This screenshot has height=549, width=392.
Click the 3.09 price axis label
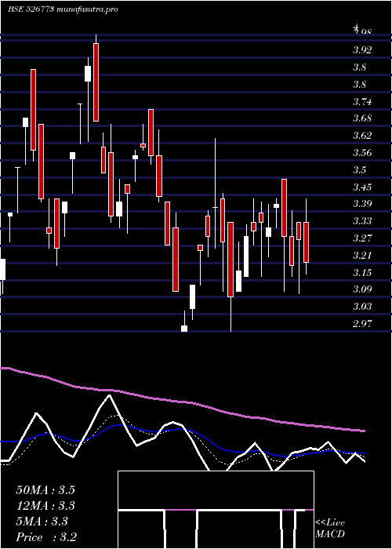(x=362, y=289)
